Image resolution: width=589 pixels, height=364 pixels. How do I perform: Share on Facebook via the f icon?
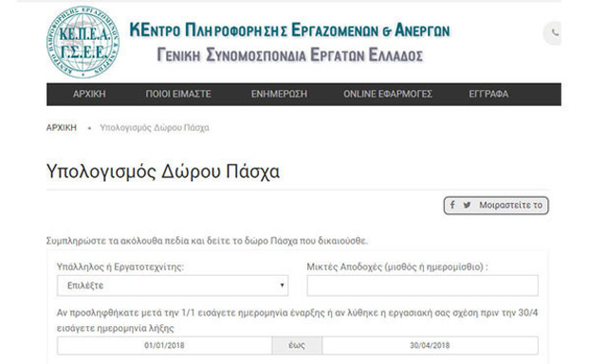[x=452, y=205]
